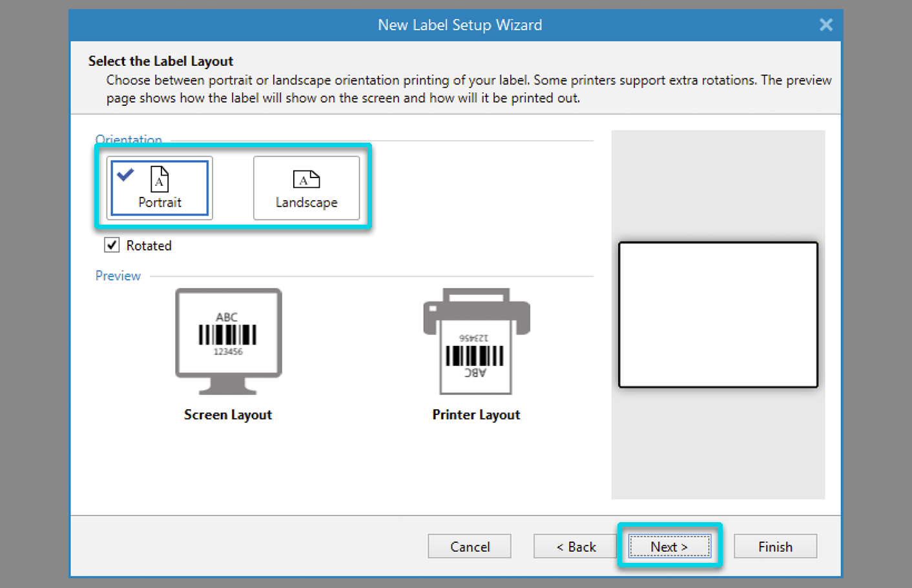Toggle the Rotated checkbox
This screenshot has height=588, width=912.
pyautogui.click(x=112, y=245)
